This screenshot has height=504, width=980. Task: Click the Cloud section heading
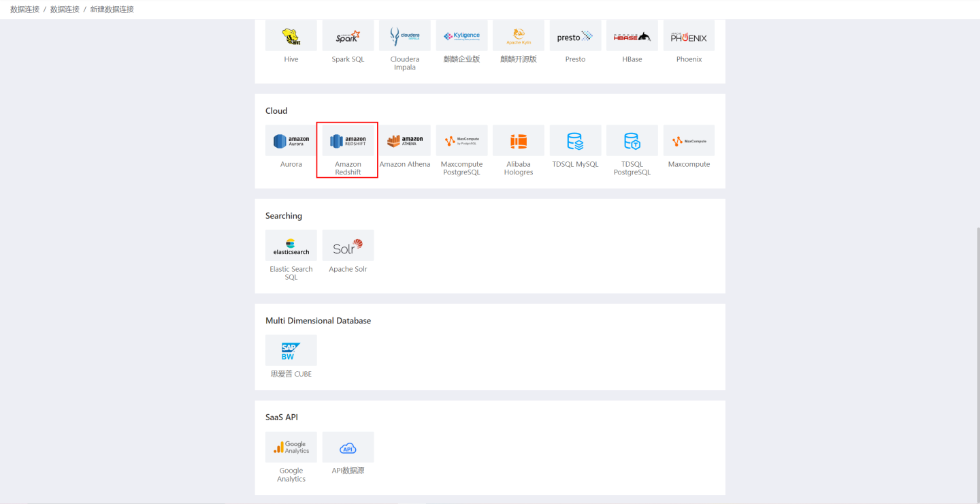(276, 111)
